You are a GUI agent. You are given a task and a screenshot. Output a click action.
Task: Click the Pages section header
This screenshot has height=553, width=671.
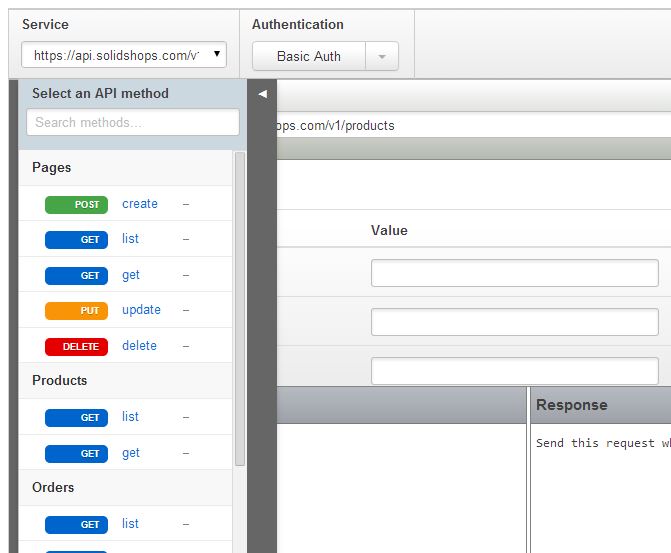pos(126,168)
